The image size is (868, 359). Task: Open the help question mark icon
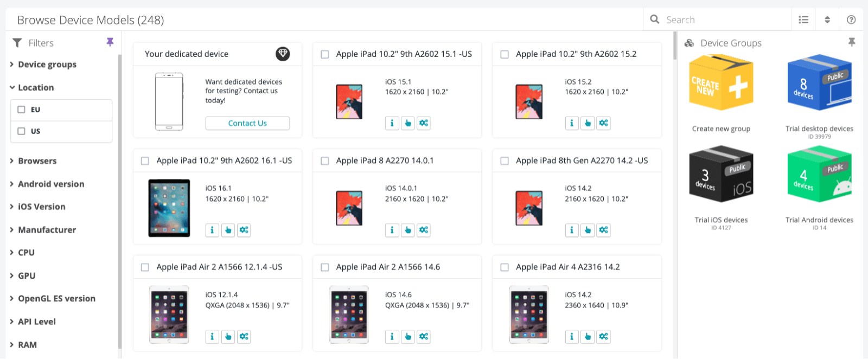click(851, 20)
